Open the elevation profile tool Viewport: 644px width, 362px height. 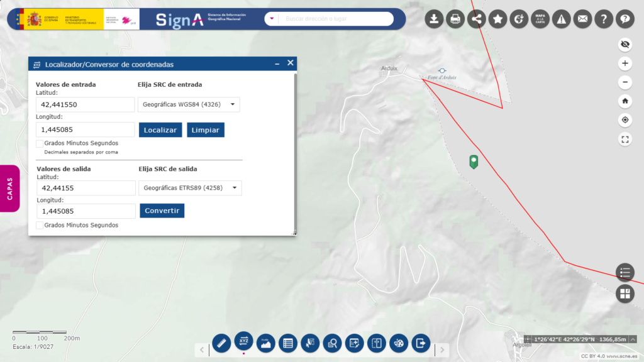(265, 343)
